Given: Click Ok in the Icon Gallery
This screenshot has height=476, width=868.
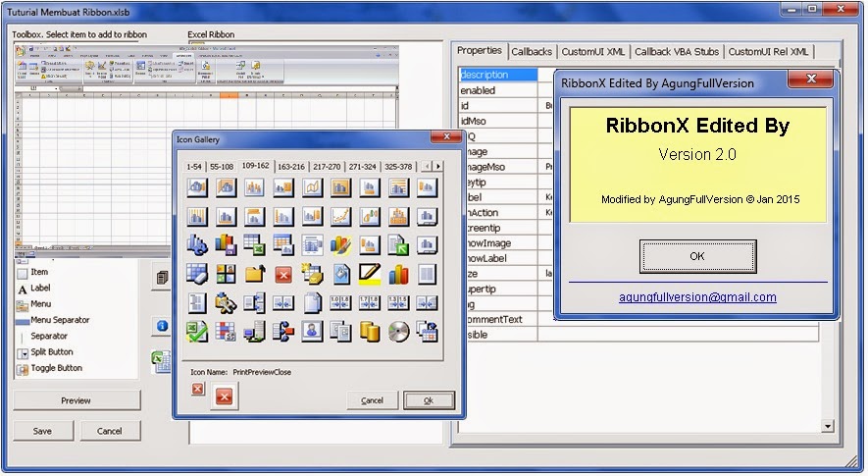Looking at the screenshot, I should tap(429, 400).
